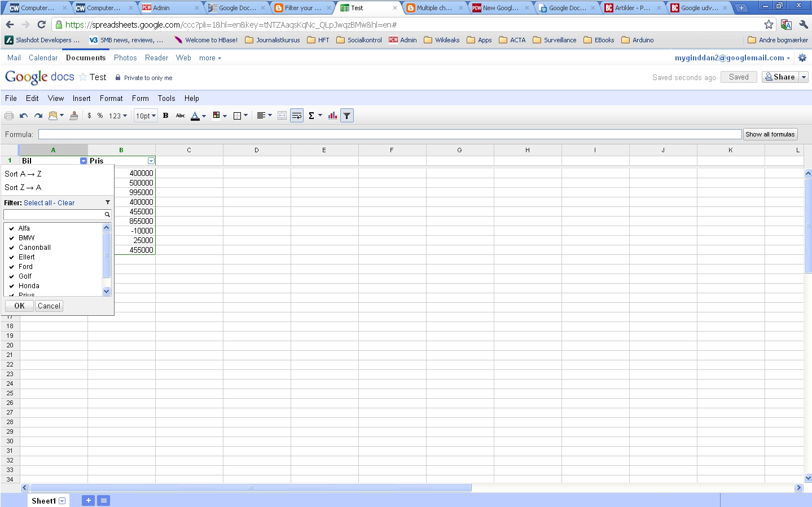
Task: Undo the last action
Action: pos(24,116)
